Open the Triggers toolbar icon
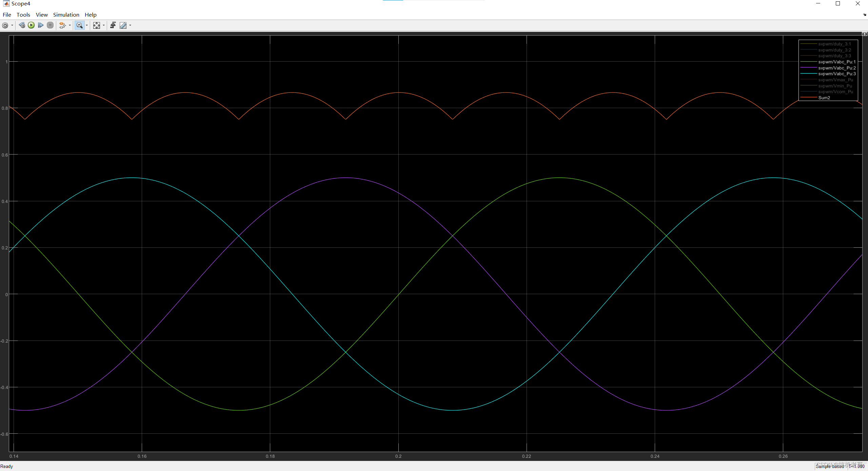This screenshot has width=868, height=471. coord(113,25)
